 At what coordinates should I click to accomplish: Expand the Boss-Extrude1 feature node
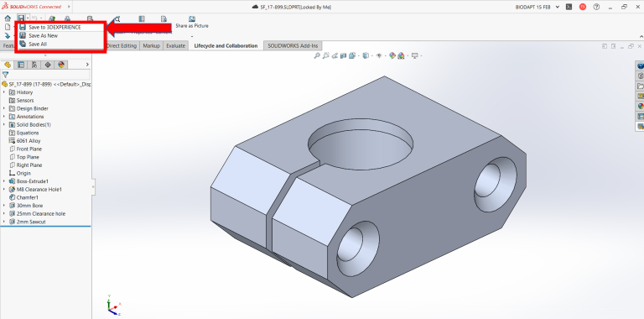coord(4,181)
